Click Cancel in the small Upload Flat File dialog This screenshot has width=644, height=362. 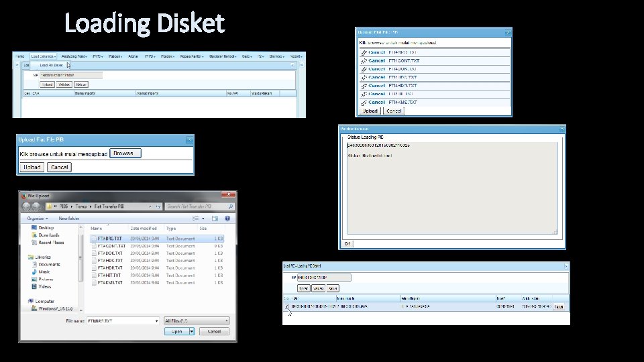[59, 167]
